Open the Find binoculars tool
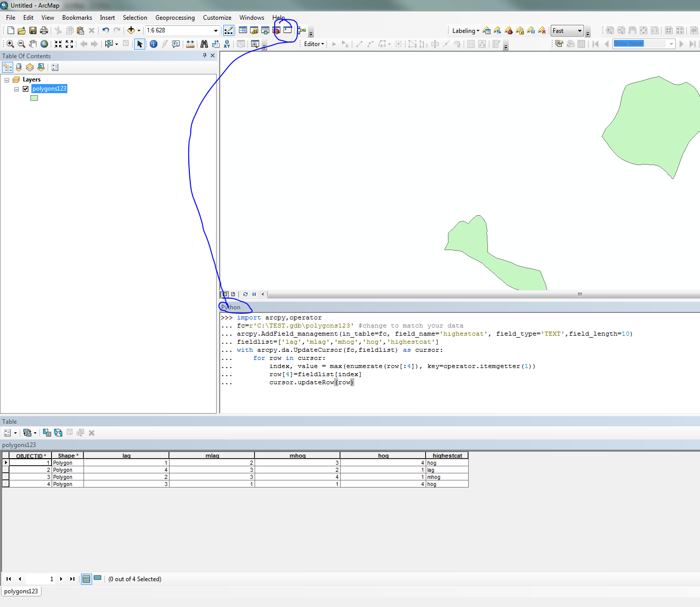 [x=204, y=44]
